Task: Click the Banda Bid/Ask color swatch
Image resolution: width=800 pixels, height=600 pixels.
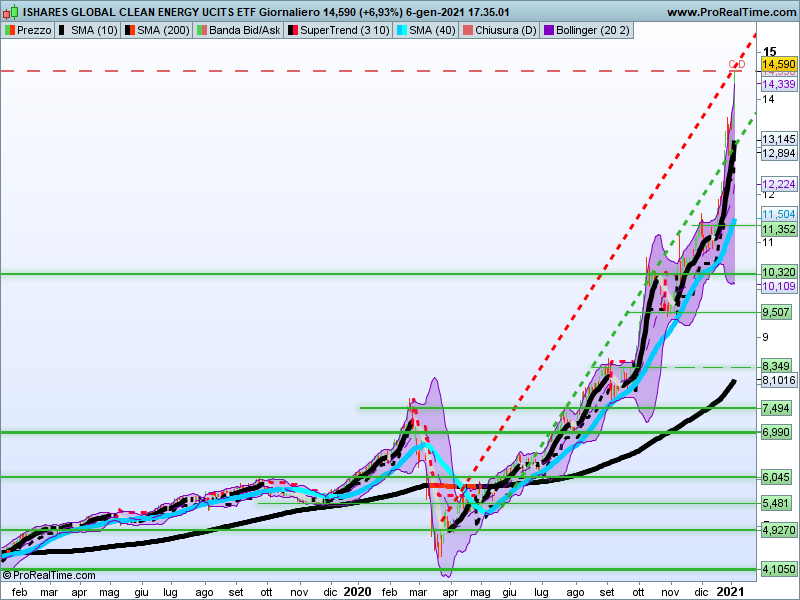Action: tap(202, 31)
